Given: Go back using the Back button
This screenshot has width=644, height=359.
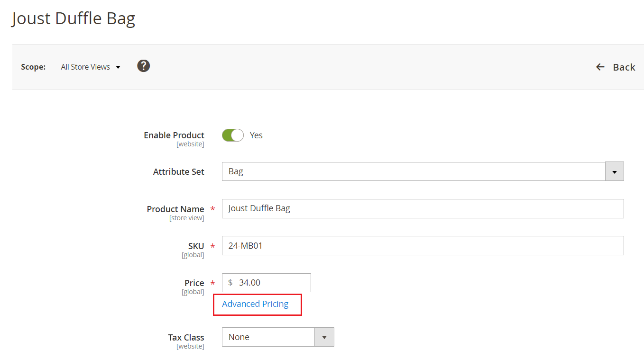Looking at the screenshot, I should tap(616, 67).
